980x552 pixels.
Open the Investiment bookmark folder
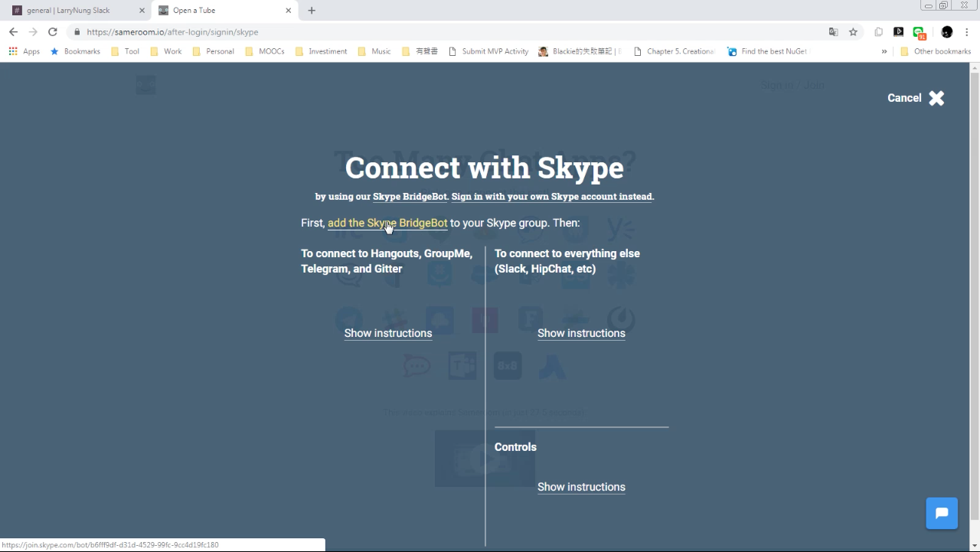321,51
